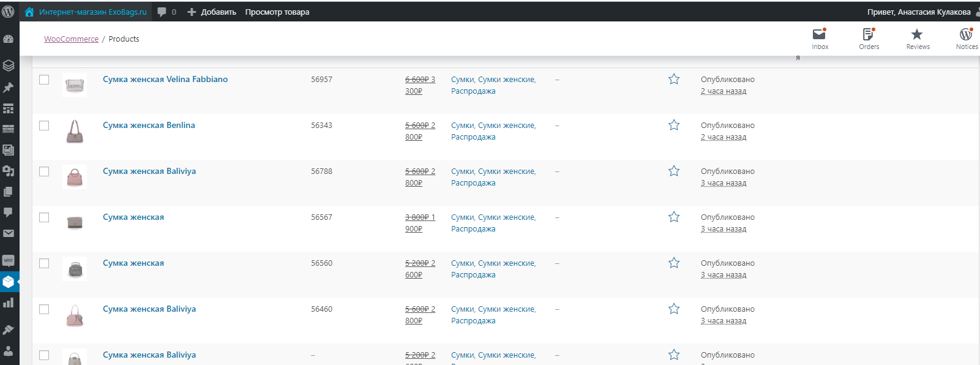Select checkbox for Baliviya row SKU 56460
Image resolution: width=980 pixels, height=365 pixels.
pos(44,309)
